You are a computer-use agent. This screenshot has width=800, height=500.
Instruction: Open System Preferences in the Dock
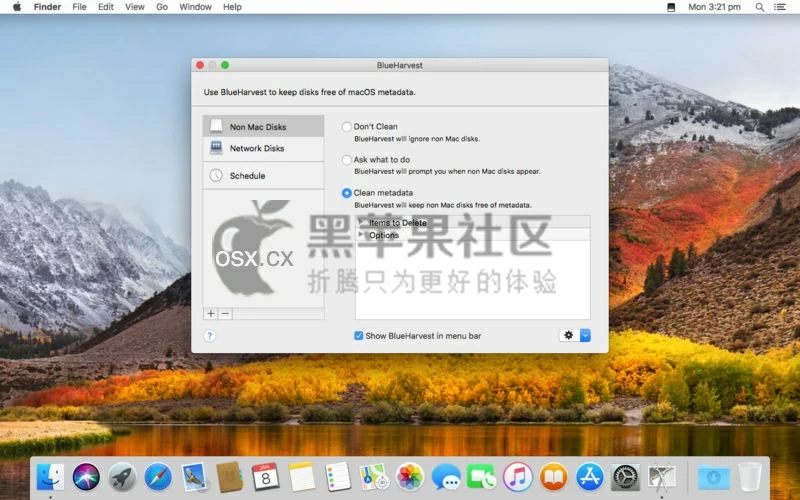625,477
